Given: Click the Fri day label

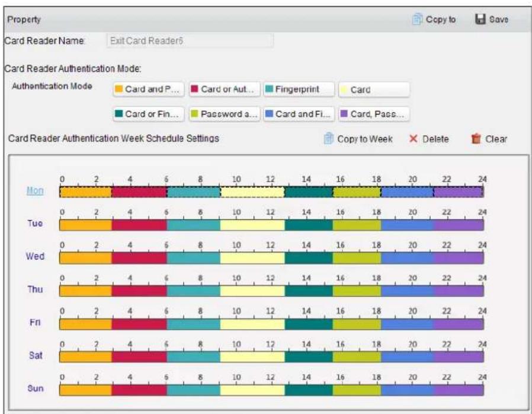Looking at the screenshot, I should point(35,322).
